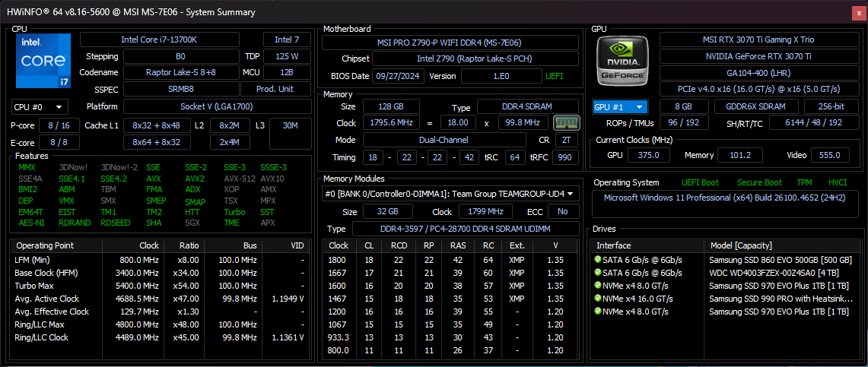The height and width of the screenshot is (367, 868).
Task: Click status icon for Samsung SSD 860 EVO
Action: point(598,260)
